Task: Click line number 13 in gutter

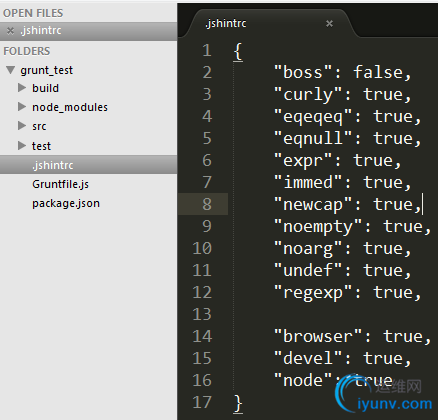Action: pyautogui.click(x=202, y=314)
